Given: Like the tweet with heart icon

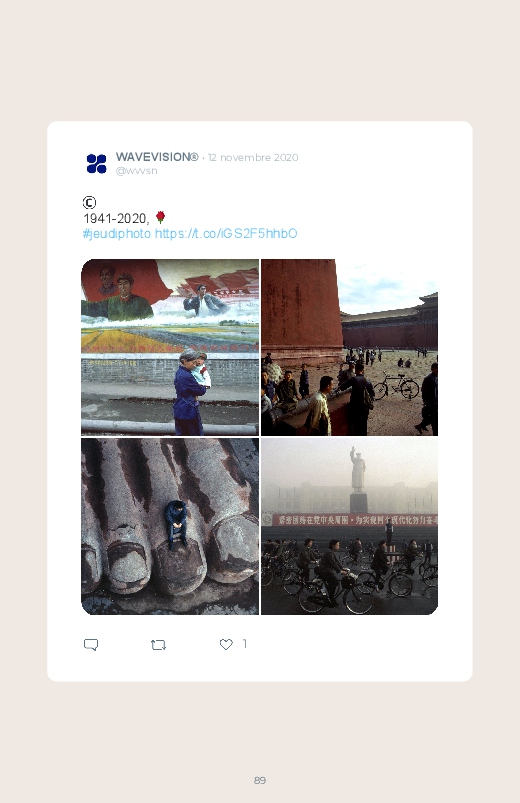Looking at the screenshot, I should (226, 644).
